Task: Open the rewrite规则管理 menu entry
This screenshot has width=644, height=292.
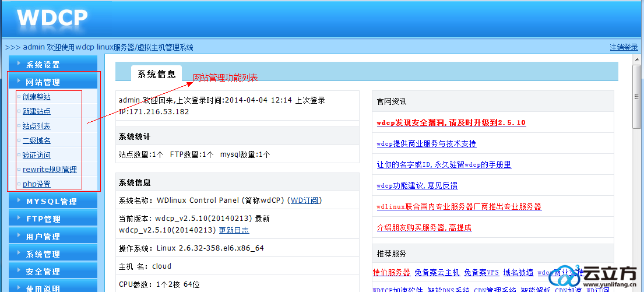Action: coord(50,170)
